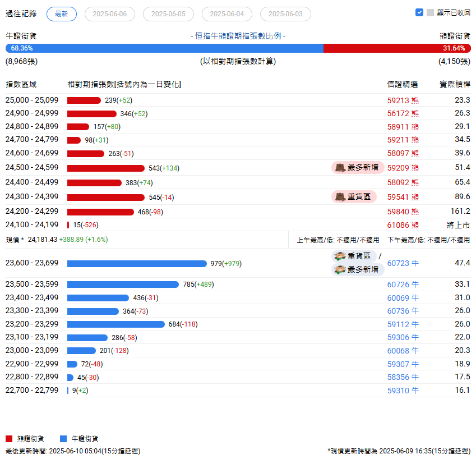The width and height of the screenshot is (476, 459).
Task: Open bull warrant 59310 link
Action: coord(403,391)
